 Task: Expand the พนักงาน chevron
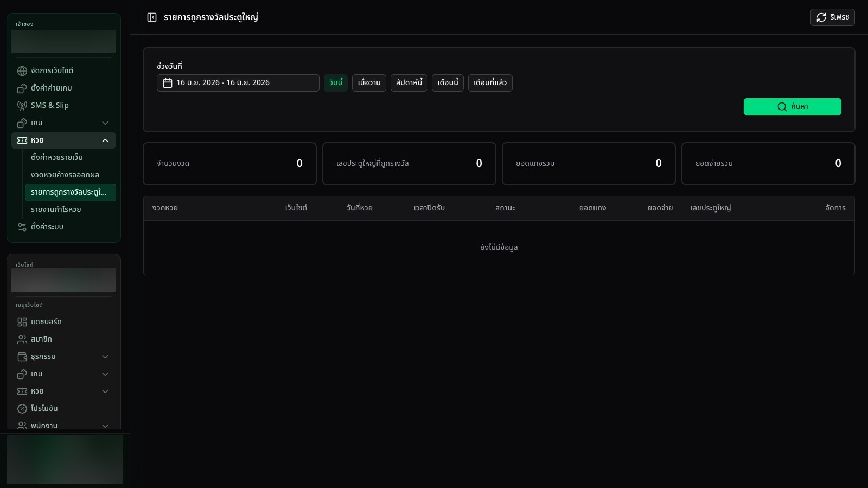coord(105,426)
